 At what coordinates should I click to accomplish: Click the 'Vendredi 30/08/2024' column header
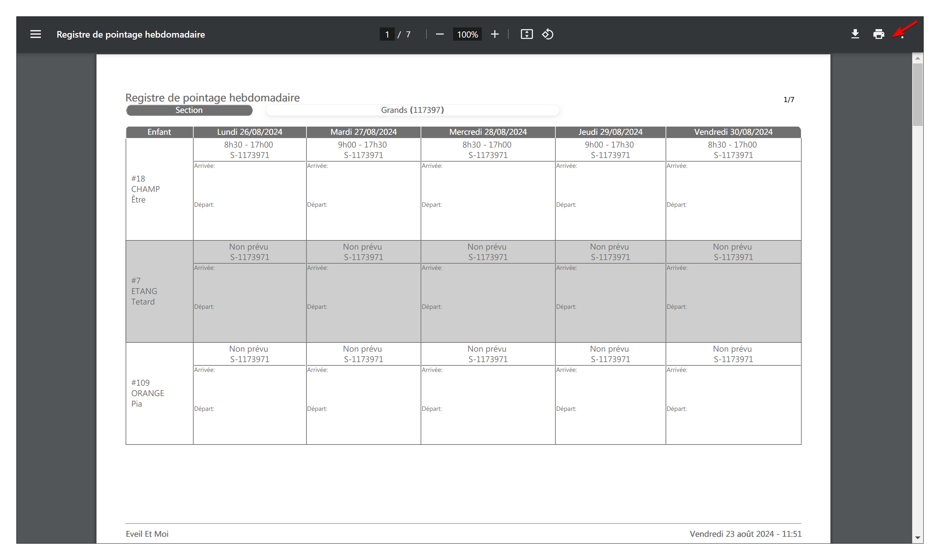(733, 132)
